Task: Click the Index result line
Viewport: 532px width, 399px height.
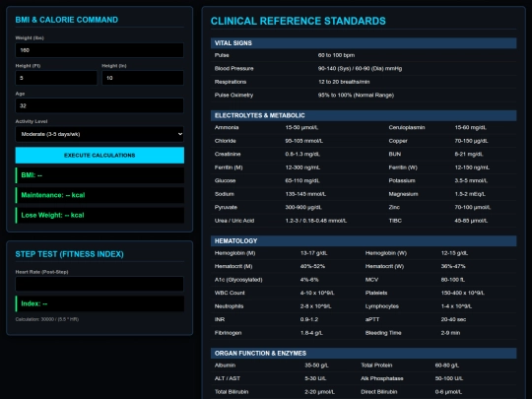Action: point(100,303)
